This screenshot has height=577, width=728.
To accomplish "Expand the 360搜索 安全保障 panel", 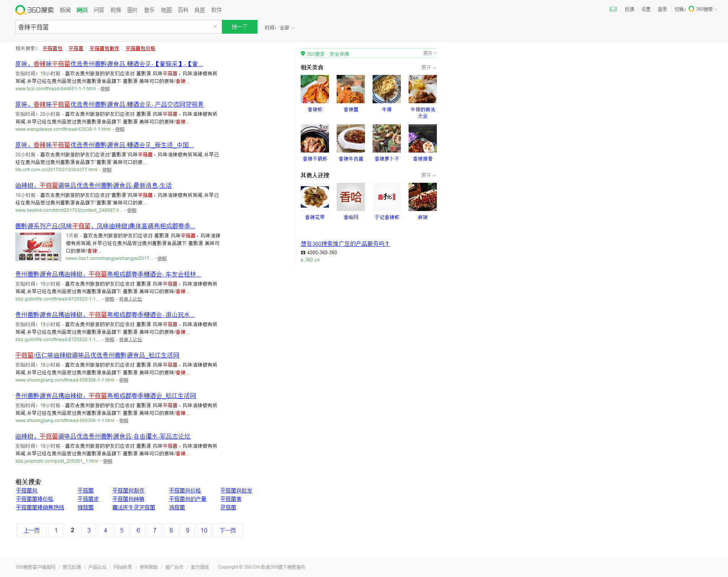I will pos(430,53).
